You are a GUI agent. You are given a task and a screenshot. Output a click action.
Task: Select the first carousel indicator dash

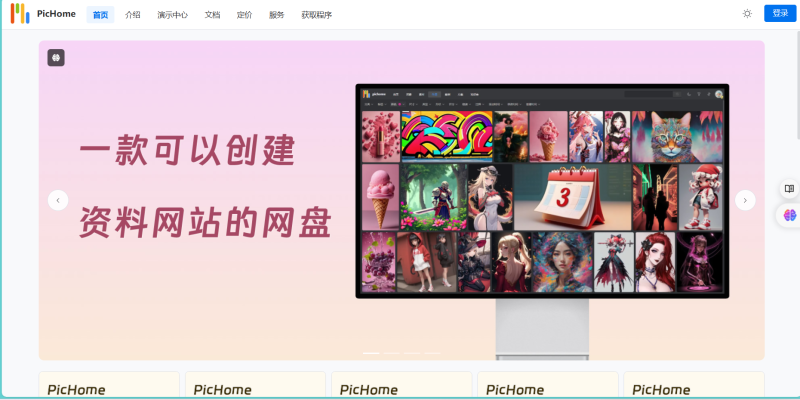(371, 353)
